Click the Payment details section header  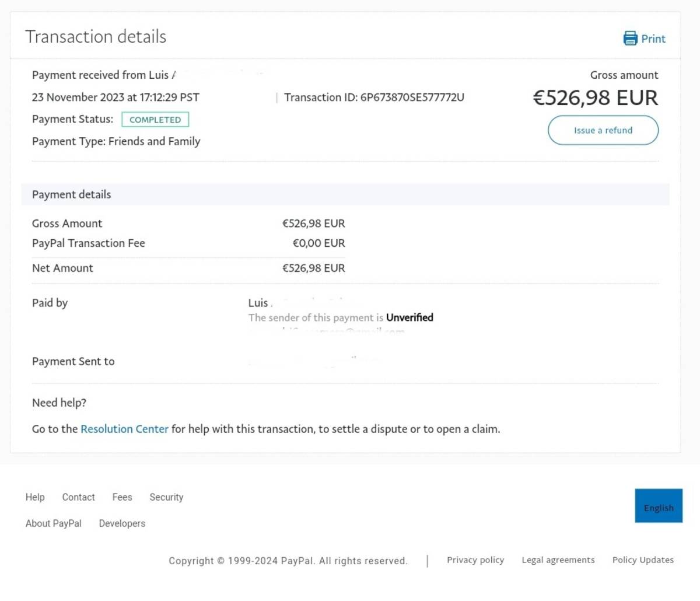click(345, 194)
